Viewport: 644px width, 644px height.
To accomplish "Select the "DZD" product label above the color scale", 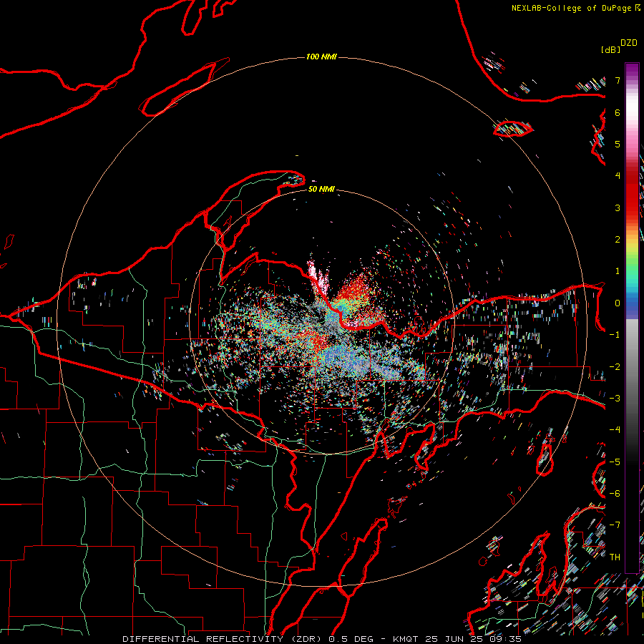I will coord(629,43).
